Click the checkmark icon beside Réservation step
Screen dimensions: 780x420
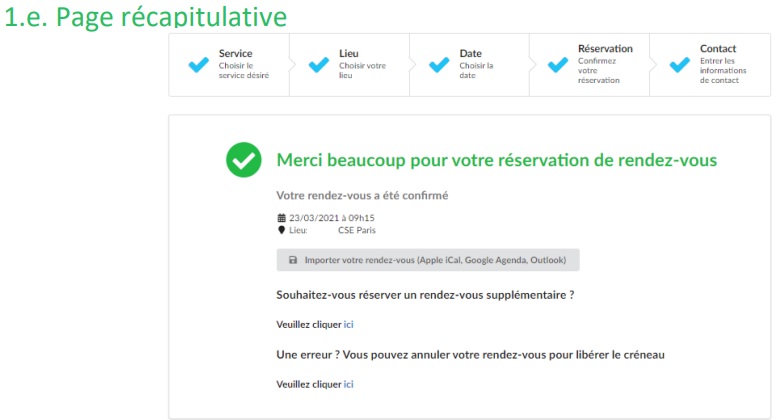coord(558,65)
